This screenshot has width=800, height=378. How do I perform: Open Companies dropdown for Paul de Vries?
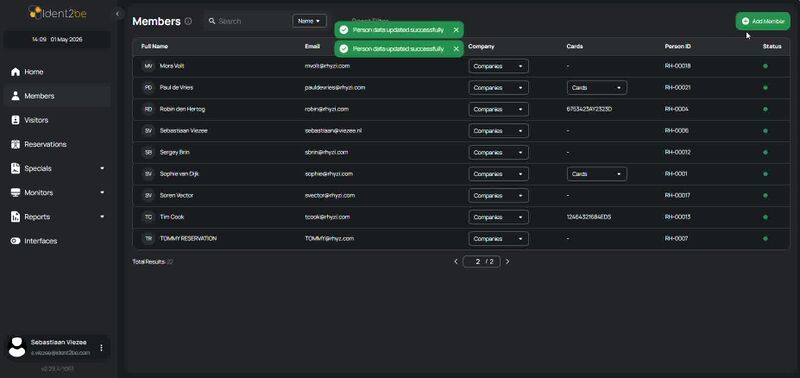tap(498, 88)
